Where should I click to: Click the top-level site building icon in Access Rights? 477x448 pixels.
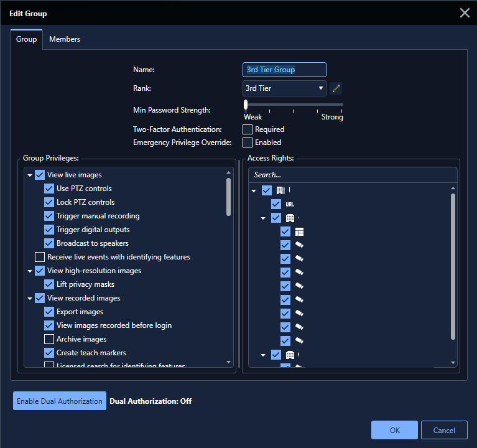coord(280,190)
